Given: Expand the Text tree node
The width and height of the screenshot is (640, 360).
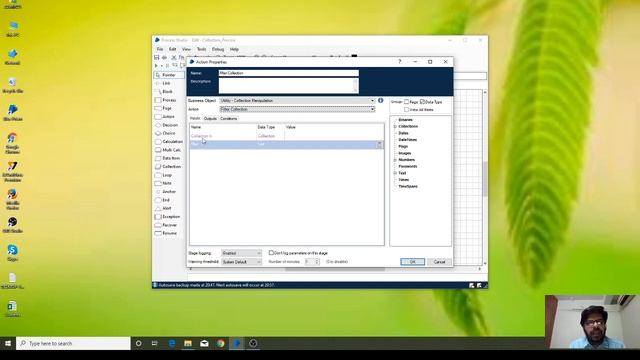Looking at the screenshot, I should coord(395,173).
